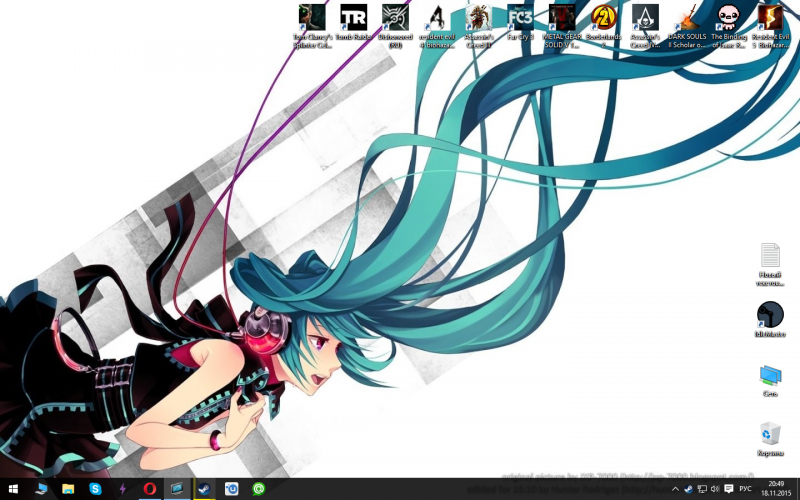
Task: Select the Dishonored (RU) desktop icon
Action: 395,26
